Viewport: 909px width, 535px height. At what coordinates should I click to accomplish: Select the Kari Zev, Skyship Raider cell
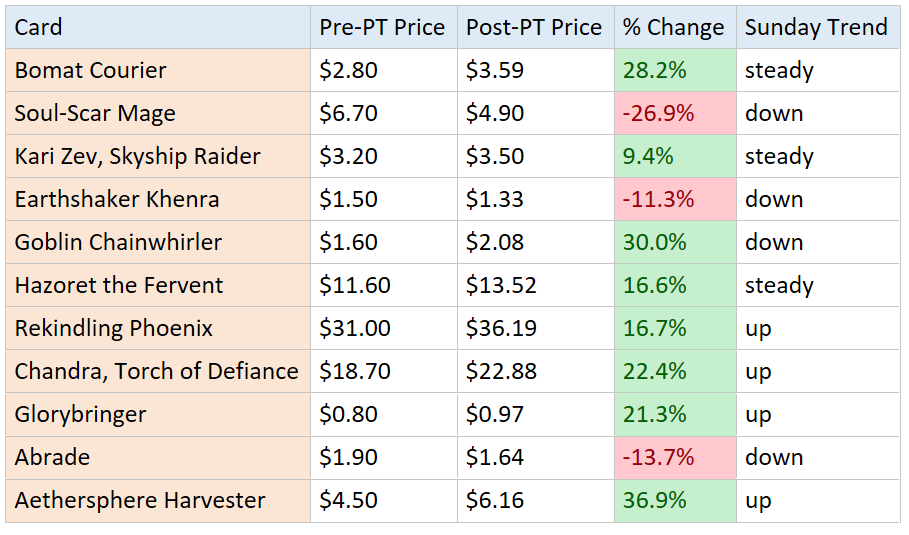tap(157, 157)
